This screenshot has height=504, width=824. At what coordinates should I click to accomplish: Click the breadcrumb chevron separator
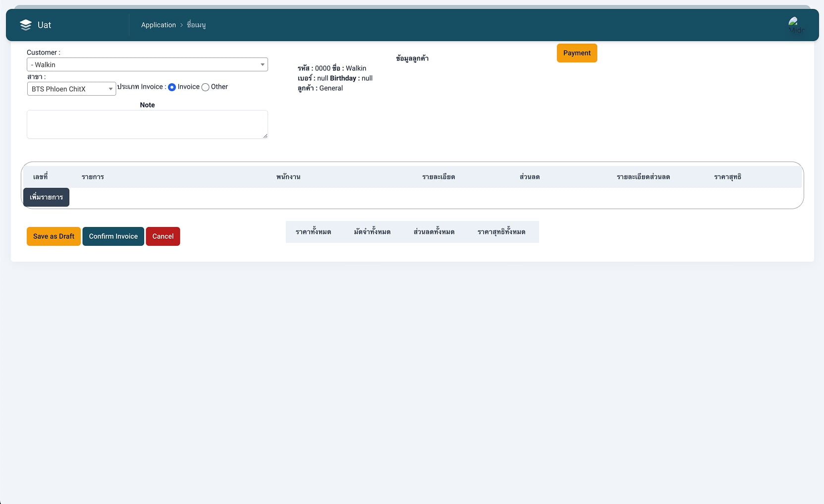point(181,25)
